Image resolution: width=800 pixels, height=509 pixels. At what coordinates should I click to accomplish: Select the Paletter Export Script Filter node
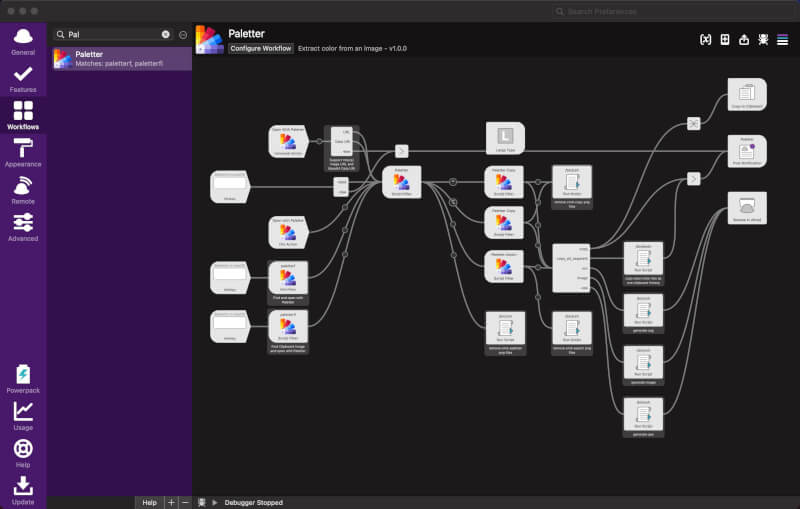504,267
